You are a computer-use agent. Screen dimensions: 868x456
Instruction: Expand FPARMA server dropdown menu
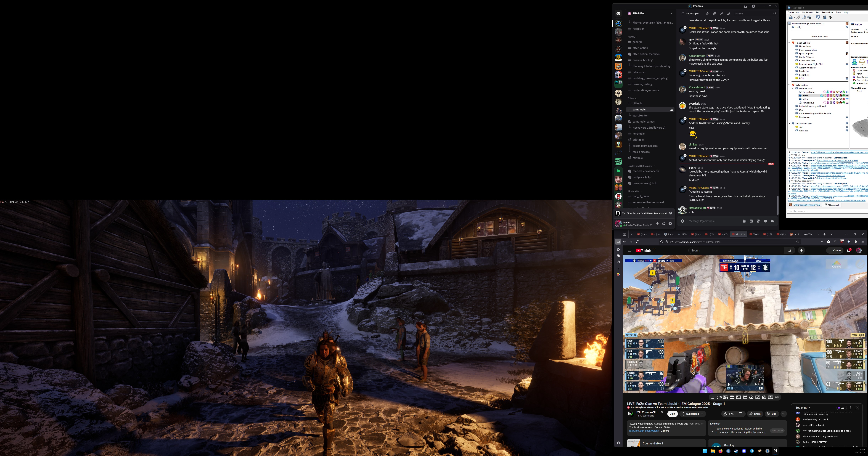(671, 14)
